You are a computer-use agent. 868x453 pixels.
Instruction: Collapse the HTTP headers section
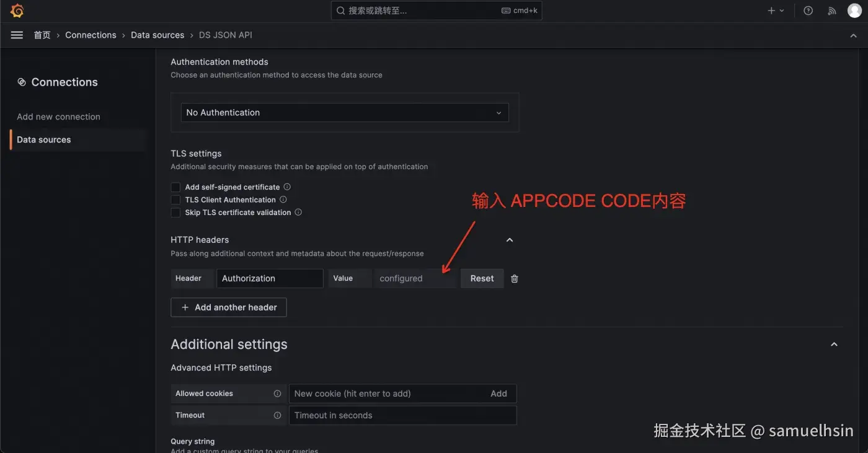(x=510, y=240)
